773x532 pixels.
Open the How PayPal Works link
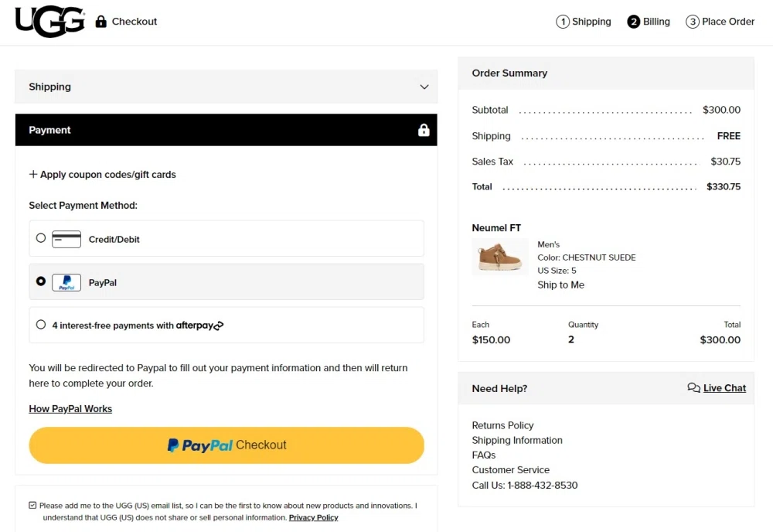pos(70,408)
